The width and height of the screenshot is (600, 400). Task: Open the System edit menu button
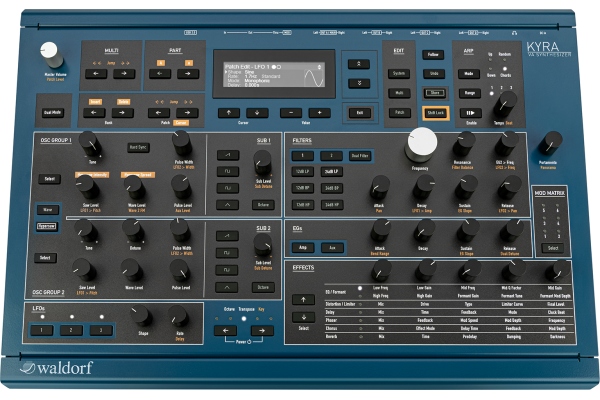[x=399, y=73]
